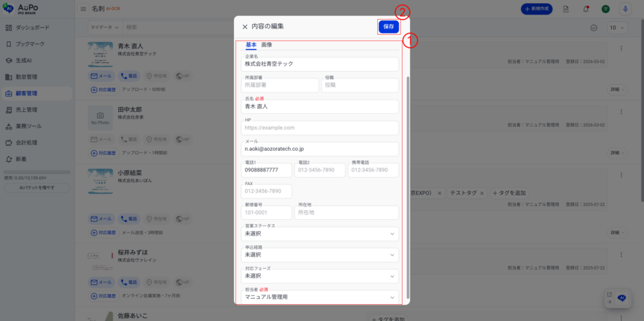Open the 担当者 dropdown
This screenshot has width=644, height=321.
click(x=321, y=297)
